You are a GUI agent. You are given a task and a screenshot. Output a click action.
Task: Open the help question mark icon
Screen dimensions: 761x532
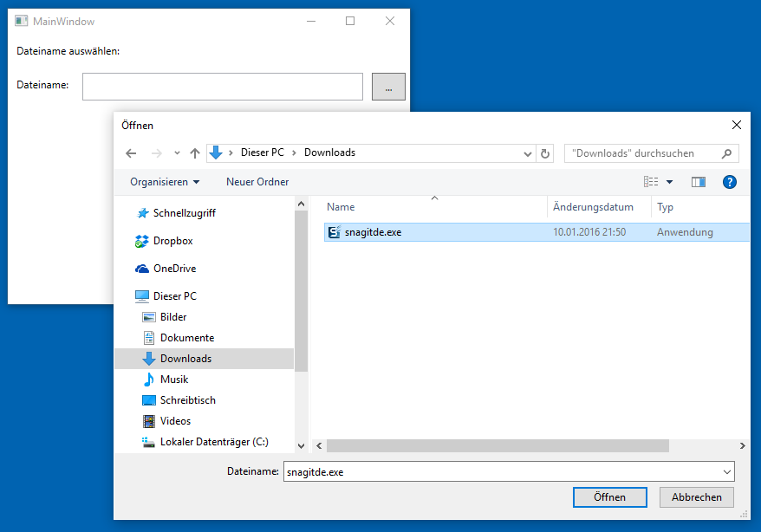(729, 182)
